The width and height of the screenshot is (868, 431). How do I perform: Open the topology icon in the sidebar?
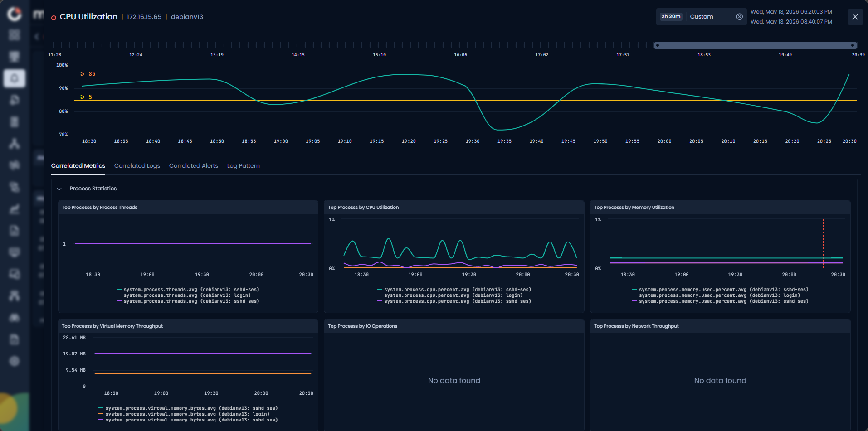coord(15,144)
